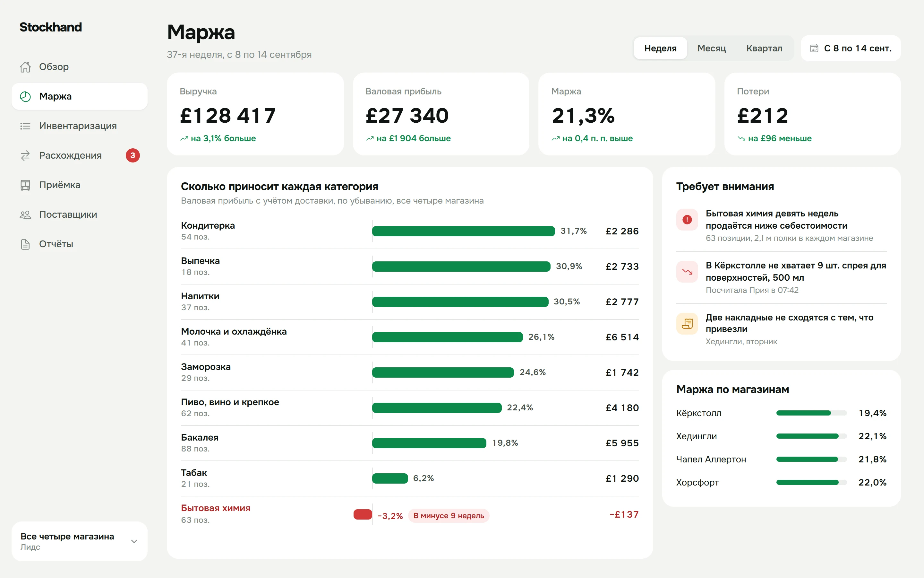Click the В минусе 9 недель badge
Image resolution: width=924 pixels, height=578 pixels.
pyautogui.click(x=449, y=516)
